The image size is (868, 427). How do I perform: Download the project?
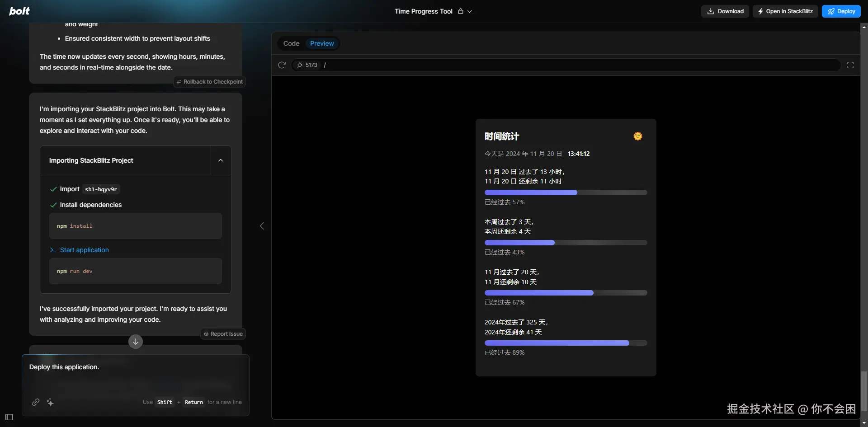coord(725,11)
